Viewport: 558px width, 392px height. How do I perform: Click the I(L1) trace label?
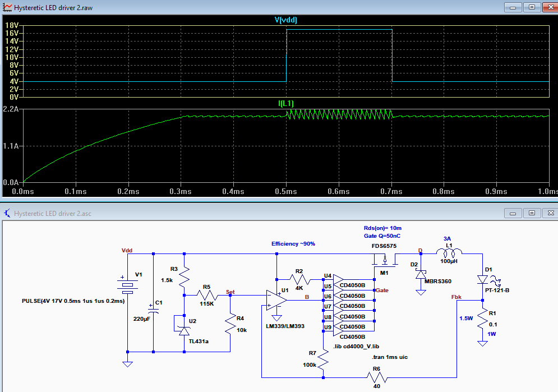286,104
